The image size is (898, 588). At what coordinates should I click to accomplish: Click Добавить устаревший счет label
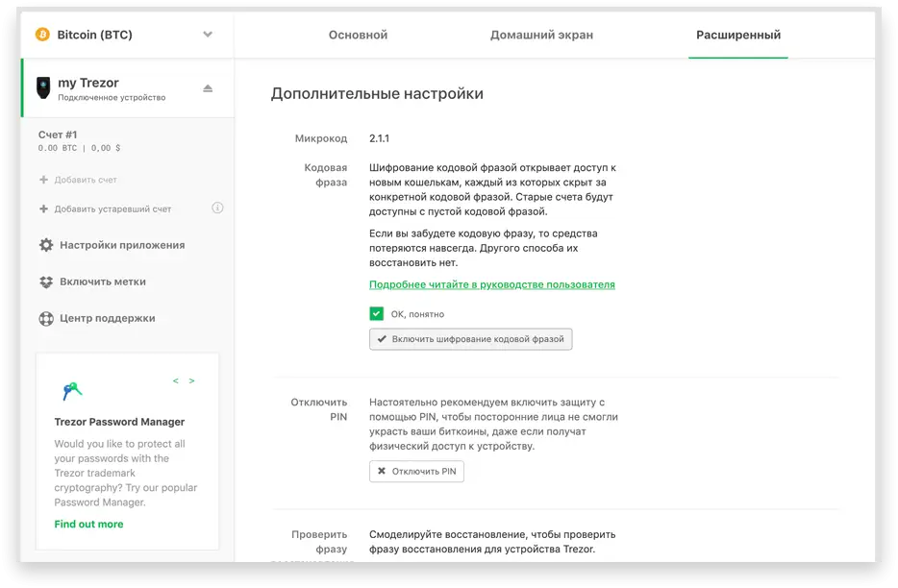pyautogui.click(x=112, y=209)
